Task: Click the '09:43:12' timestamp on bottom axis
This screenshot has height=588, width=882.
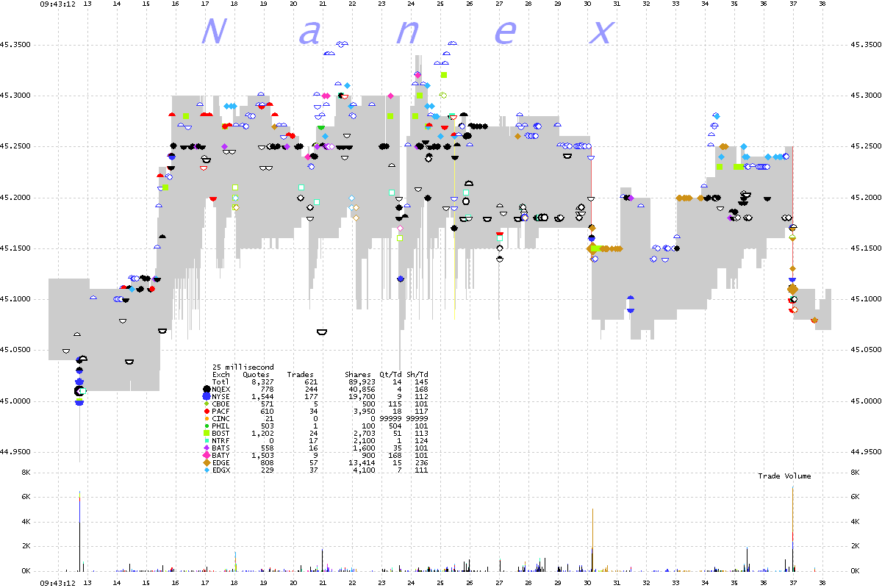Action: [58, 582]
